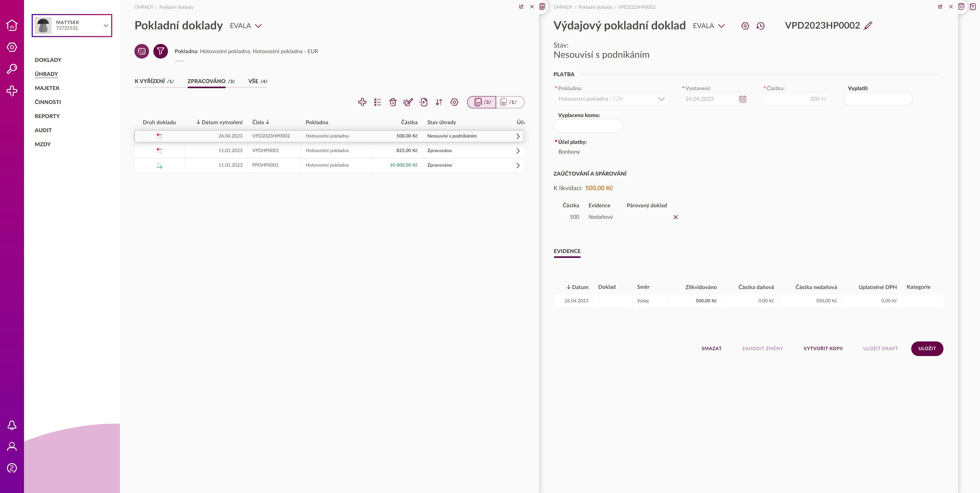Switch to VŠE tab
980x493 pixels.
(x=258, y=82)
